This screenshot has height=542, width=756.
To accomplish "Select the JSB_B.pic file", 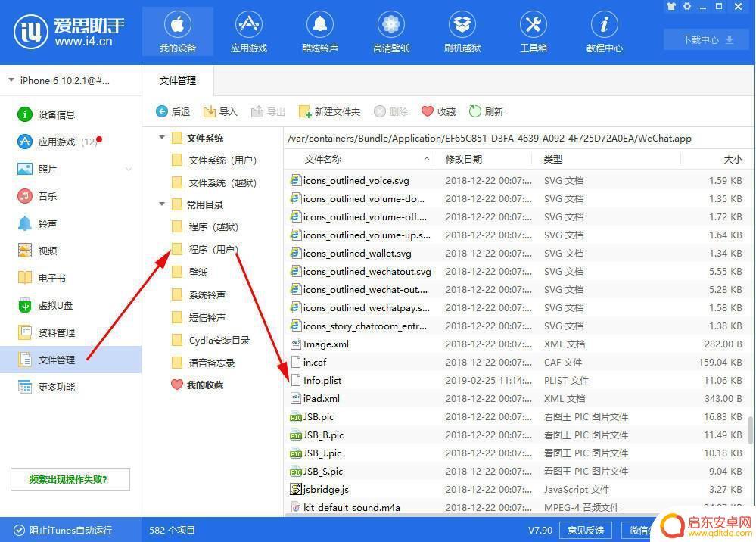I will (516, 435).
